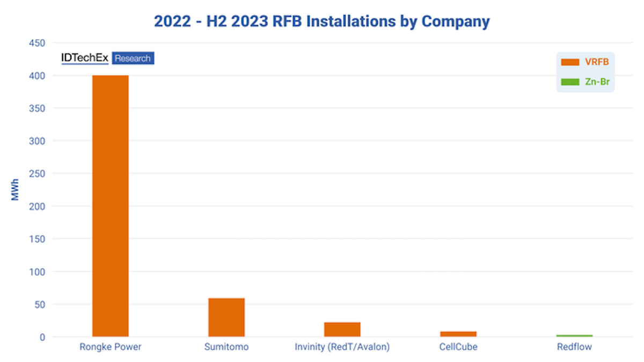Viewport: 644px width, 362px height.
Task: Click the 200 y-axis tick label
Action: coord(36,206)
